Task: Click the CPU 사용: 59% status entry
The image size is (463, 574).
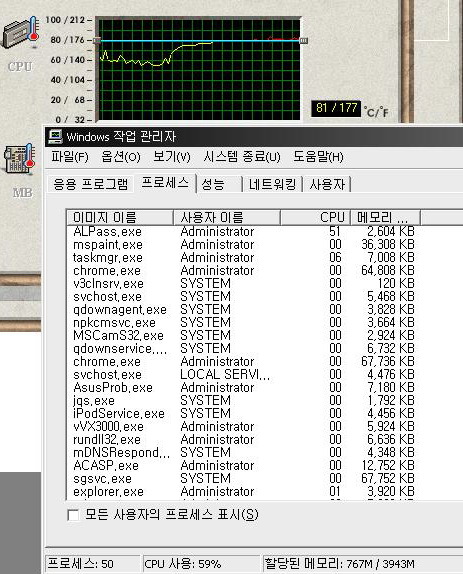Action: (201, 563)
